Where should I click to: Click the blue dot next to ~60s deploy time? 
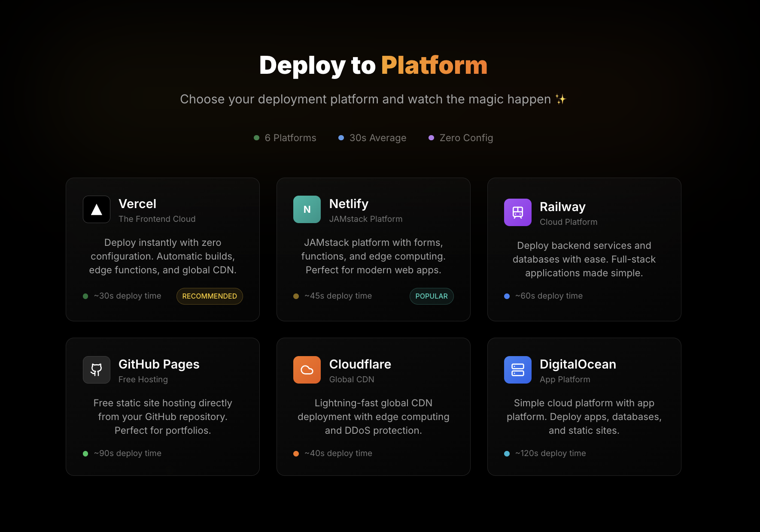(x=507, y=296)
